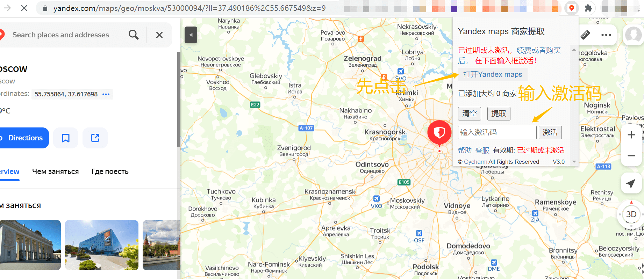This screenshot has height=279, width=644.
Task: Click the share place icon
Action: click(x=95, y=138)
